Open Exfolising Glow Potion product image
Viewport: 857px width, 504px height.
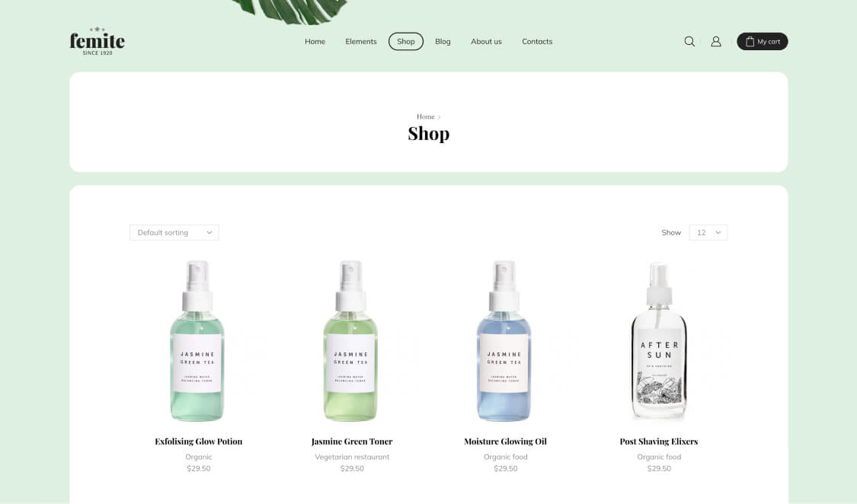click(197, 341)
